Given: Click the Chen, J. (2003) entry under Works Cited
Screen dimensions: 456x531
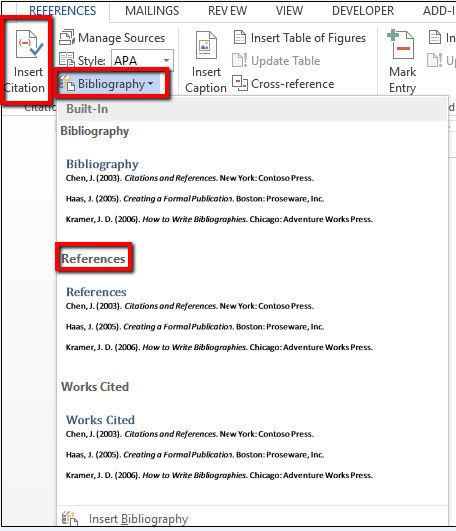Looking at the screenshot, I should [190, 434].
